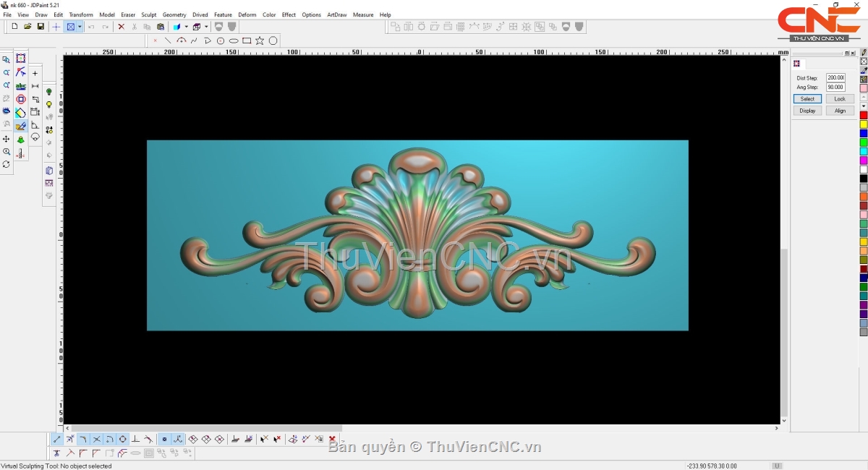The height and width of the screenshot is (470, 868).
Task: Open the Deform menu
Action: click(247, 14)
